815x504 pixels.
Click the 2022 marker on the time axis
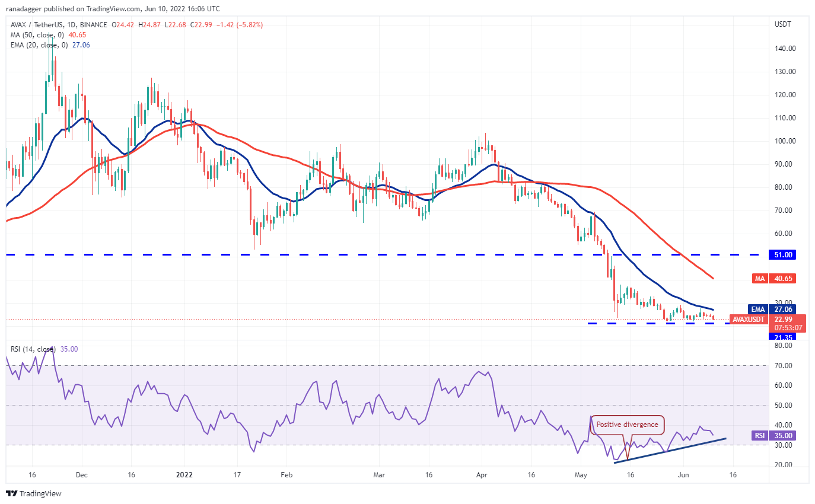[184, 475]
